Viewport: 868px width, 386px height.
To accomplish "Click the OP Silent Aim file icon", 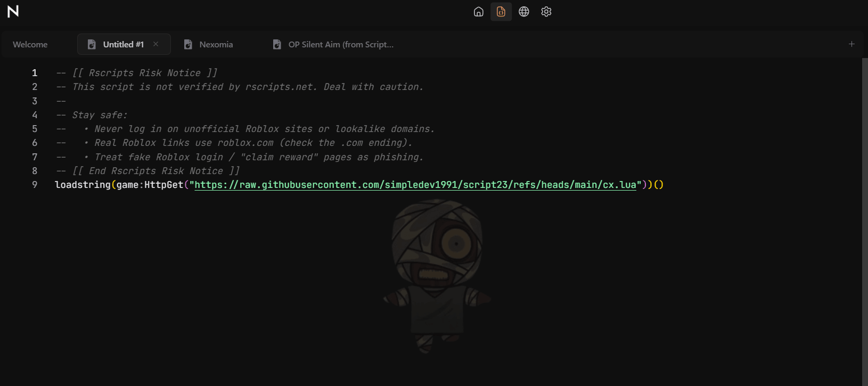I will click(x=277, y=44).
